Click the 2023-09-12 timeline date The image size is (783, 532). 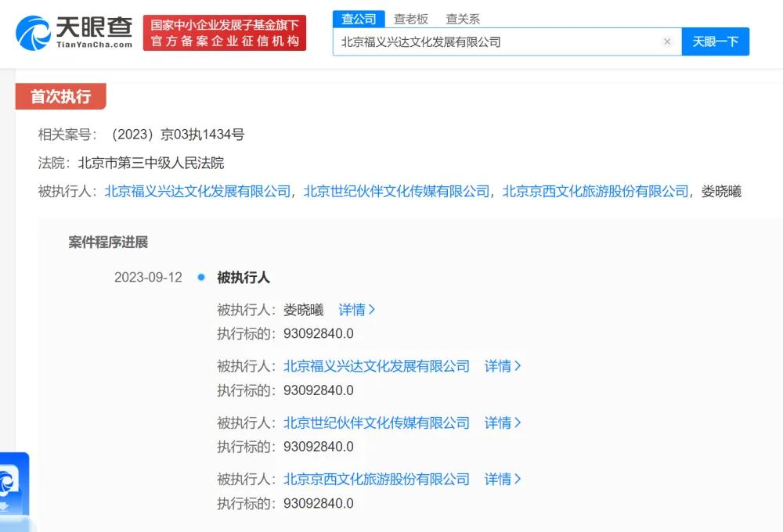(148, 278)
